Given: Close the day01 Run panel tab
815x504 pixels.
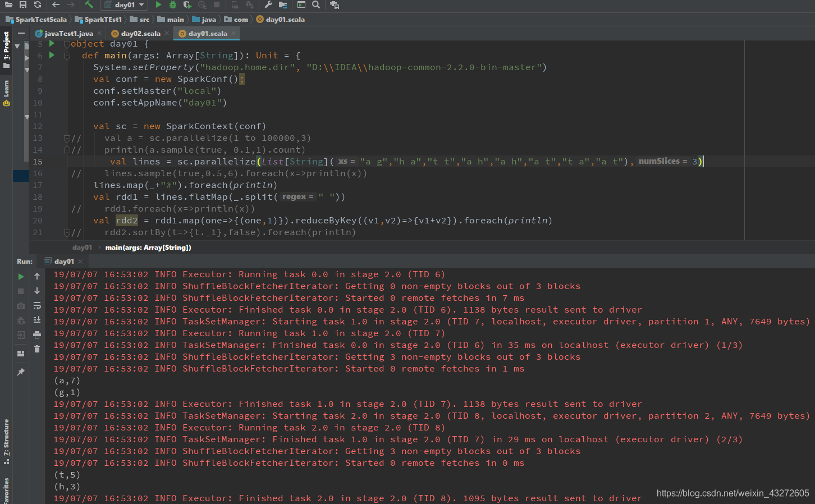Looking at the screenshot, I should click(80, 262).
